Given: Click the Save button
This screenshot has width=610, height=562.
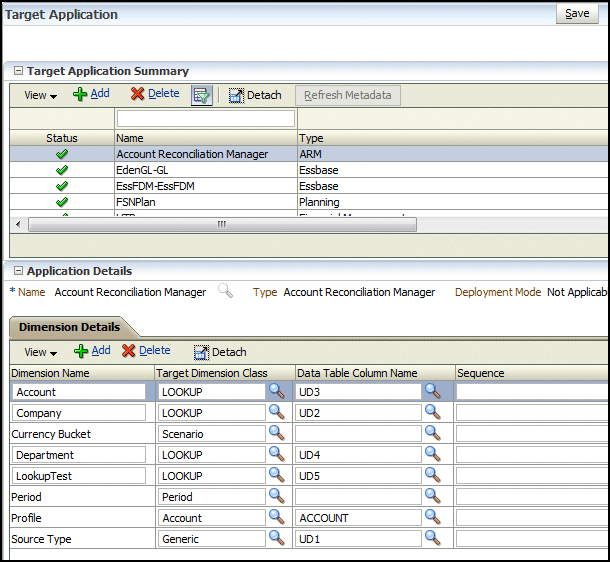Looking at the screenshot, I should [x=577, y=14].
